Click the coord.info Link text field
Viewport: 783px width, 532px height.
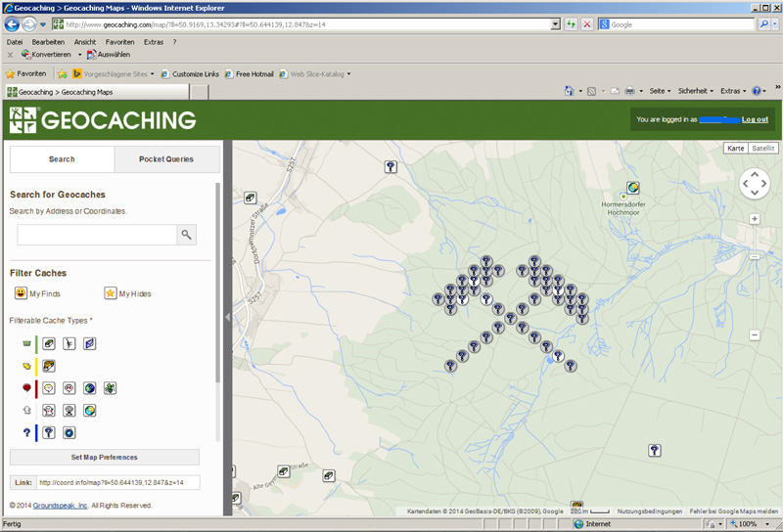click(118, 482)
